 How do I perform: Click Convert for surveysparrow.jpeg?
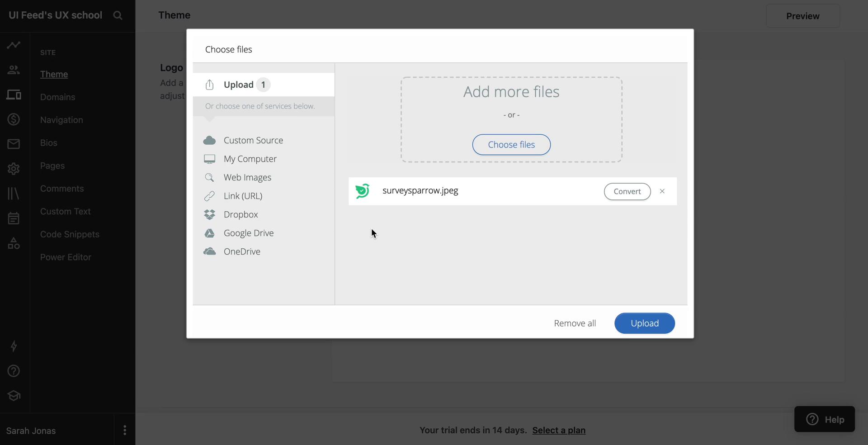coord(627,191)
